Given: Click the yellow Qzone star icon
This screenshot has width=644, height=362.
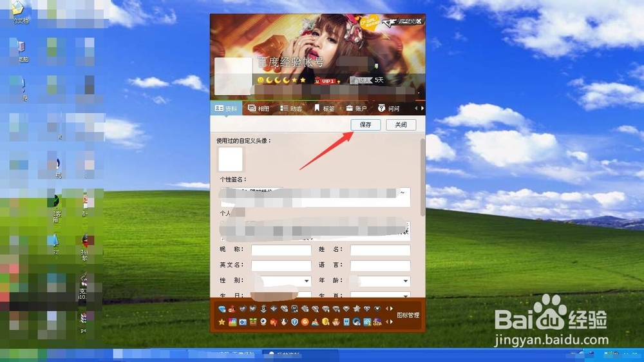Looking at the screenshot, I should (222, 321).
